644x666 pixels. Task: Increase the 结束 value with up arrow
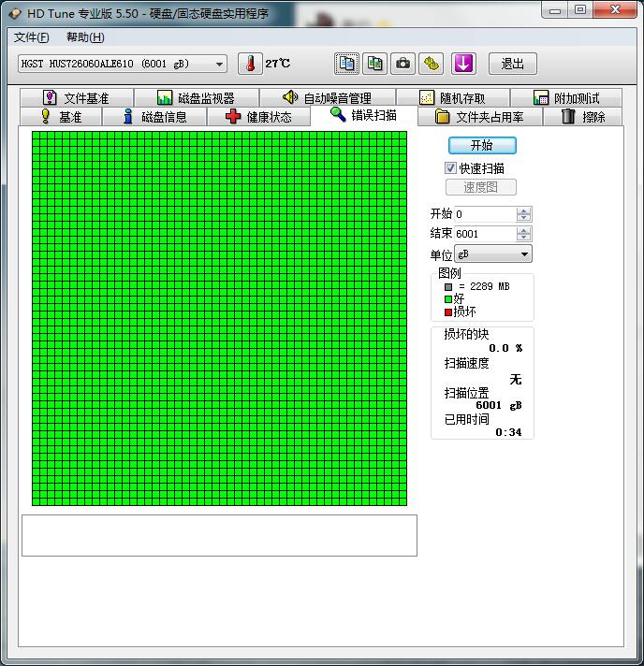click(x=523, y=230)
